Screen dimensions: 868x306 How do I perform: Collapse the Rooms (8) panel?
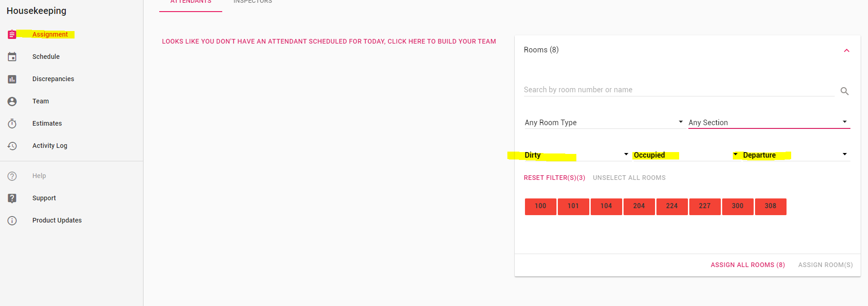click(846, 51)
